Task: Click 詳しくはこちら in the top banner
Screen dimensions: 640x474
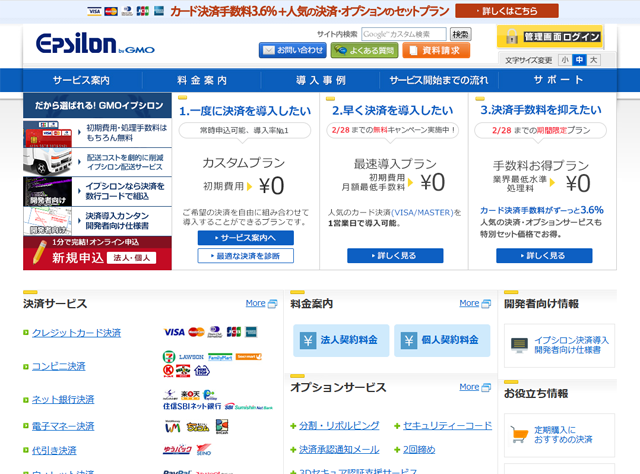Action: pos(507,11)
